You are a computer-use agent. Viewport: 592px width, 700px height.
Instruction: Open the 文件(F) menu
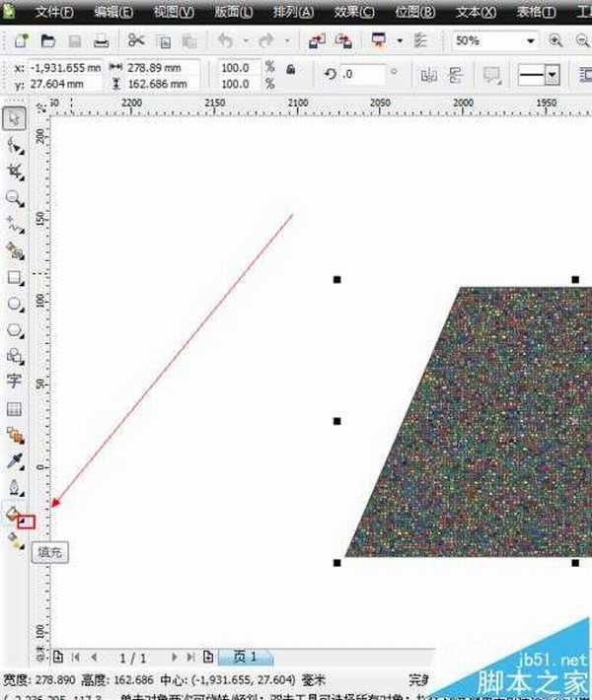(x=54, y=13)
